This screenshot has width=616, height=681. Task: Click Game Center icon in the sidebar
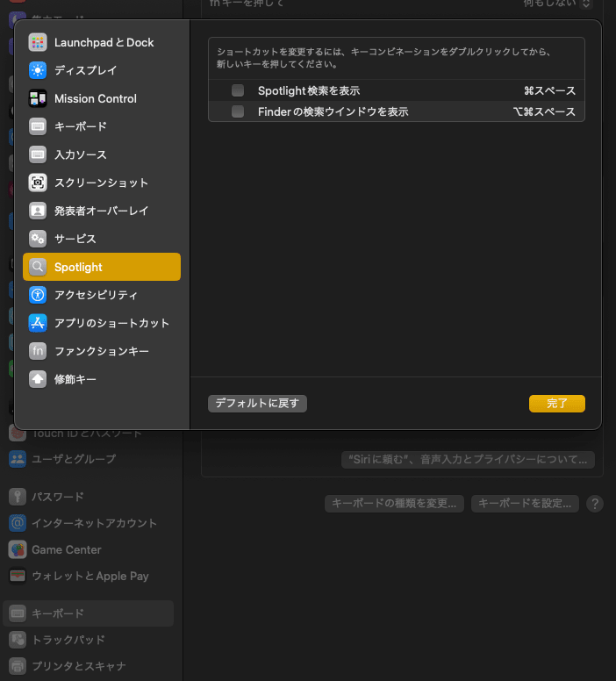(18, 549)
